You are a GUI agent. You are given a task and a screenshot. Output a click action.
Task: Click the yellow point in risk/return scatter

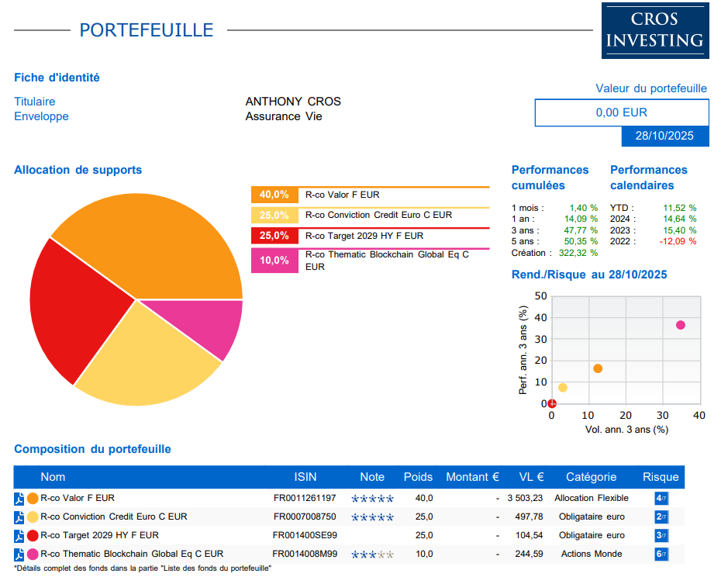(562, 388)
